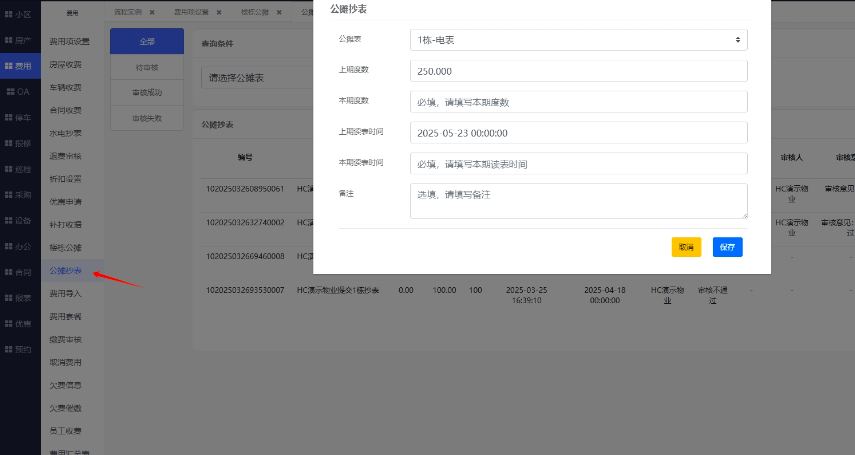The width and height of the screenshot is (855, 455).
Task: Click the 备注 optional textarea
Action: [579, 201]
